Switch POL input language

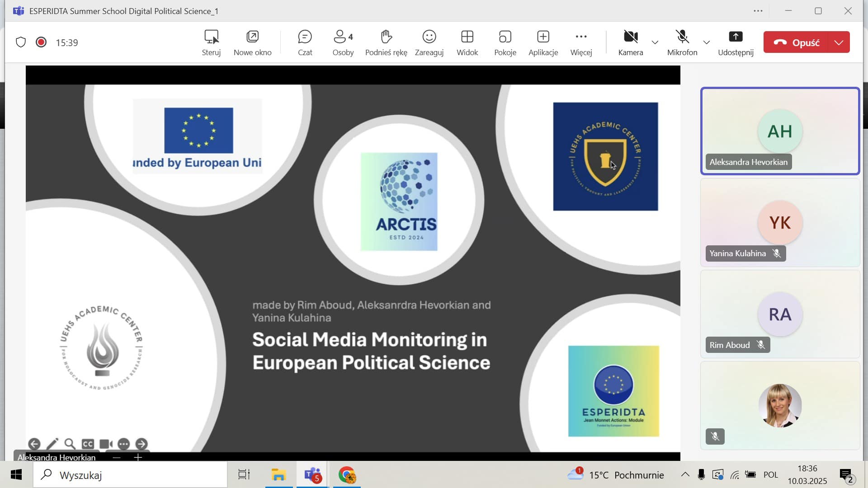[x=771, y=475]
